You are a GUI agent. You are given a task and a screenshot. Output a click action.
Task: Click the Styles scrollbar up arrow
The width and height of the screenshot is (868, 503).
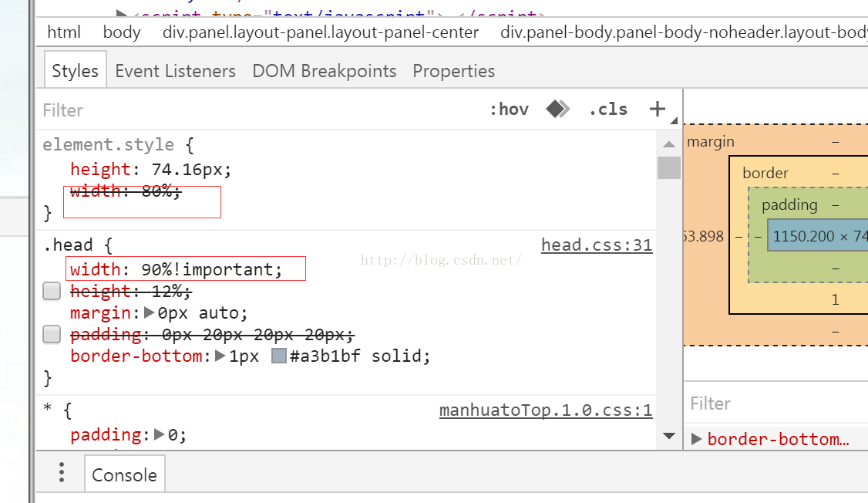pos(668,144)
